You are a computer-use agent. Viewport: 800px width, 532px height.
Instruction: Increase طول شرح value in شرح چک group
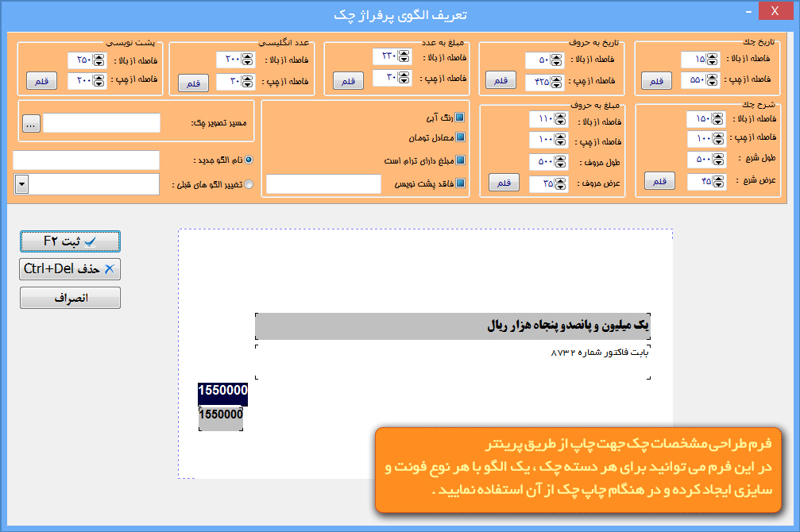[718, 156]
